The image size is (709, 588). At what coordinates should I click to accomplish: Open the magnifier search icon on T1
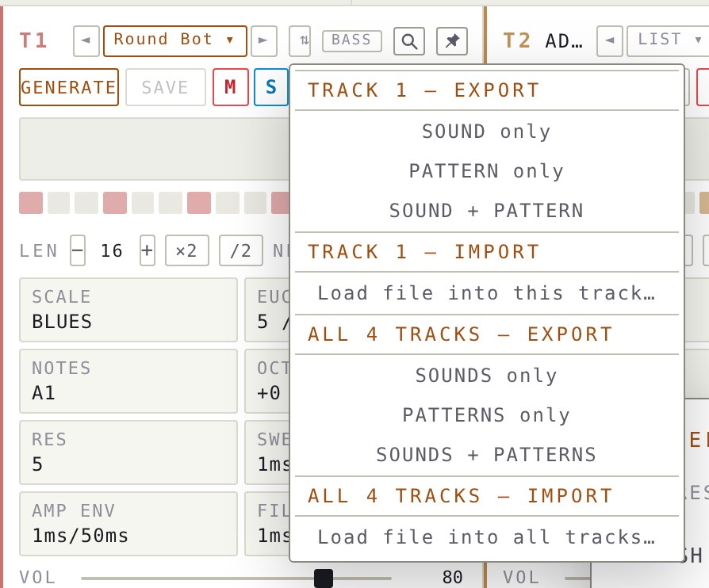click(x=409, y=41)
